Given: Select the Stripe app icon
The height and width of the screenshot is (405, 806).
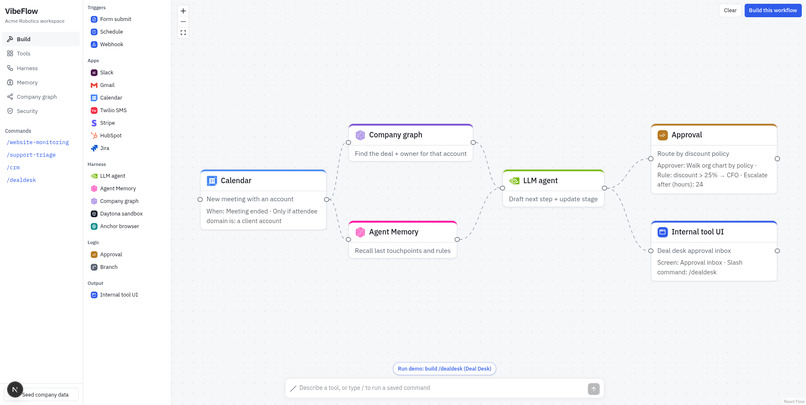Looking at the screenshot, I should click(x=94, y=123).
